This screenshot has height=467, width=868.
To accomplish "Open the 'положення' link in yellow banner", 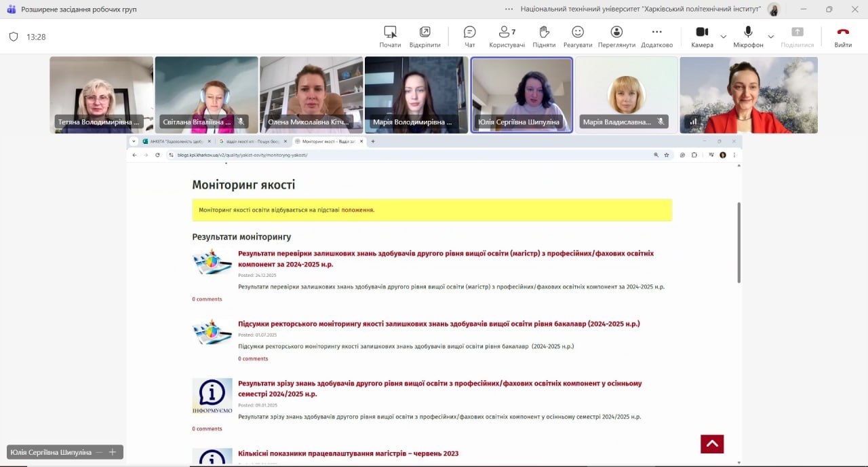I will [x=357, y=210].
